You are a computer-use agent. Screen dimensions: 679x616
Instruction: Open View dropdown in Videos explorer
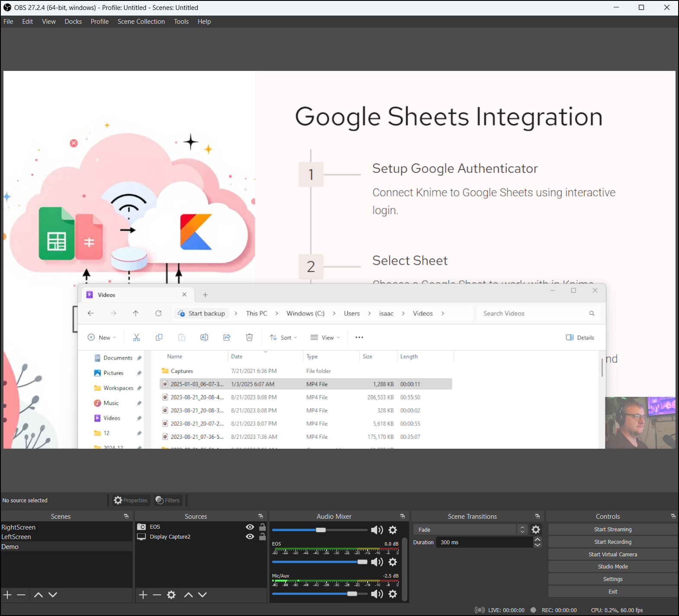pyautogui.click(x=325, y=338)
